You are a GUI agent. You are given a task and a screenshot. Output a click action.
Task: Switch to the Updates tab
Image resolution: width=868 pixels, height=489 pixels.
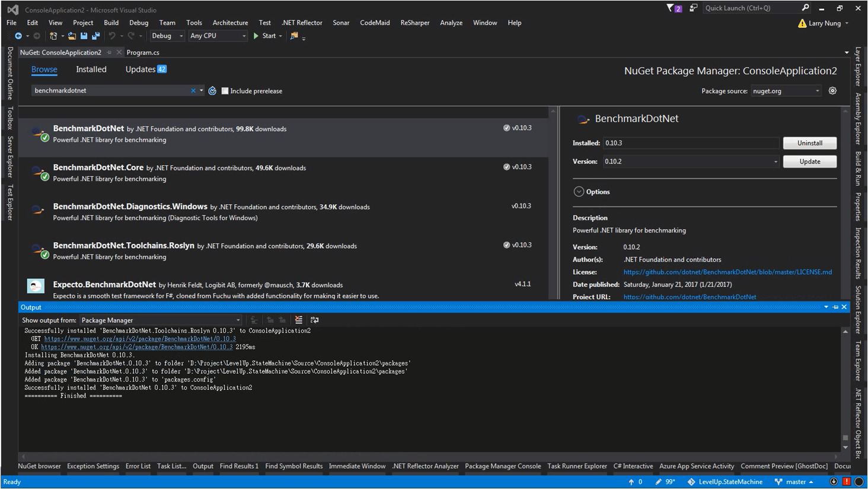(x=146, y=69)
